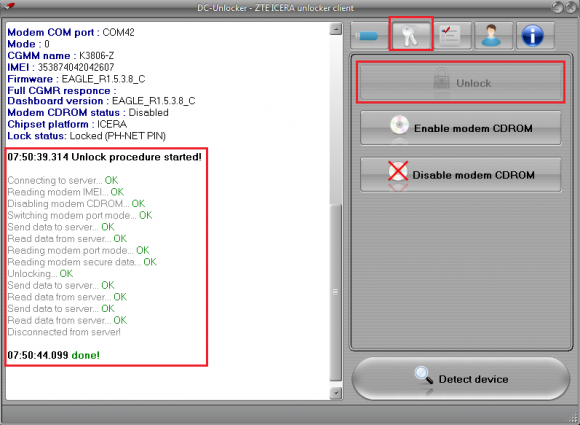Open the user account tab icon

click(491, 36)
